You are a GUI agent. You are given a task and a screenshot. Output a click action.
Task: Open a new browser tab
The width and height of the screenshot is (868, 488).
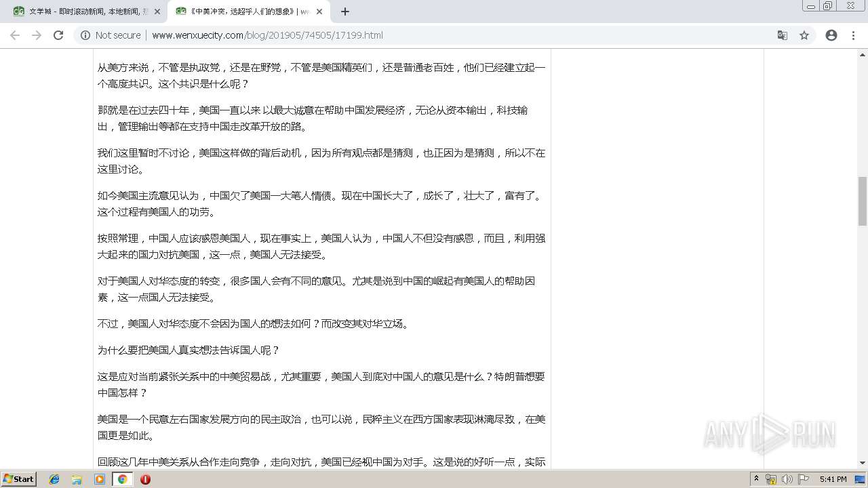[x=345, y=12]
